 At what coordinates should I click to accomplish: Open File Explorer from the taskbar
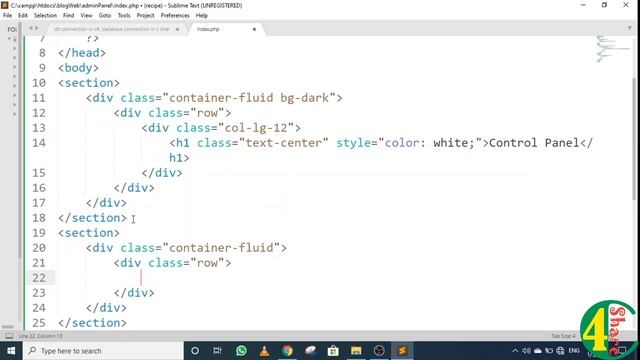point(356,351)
